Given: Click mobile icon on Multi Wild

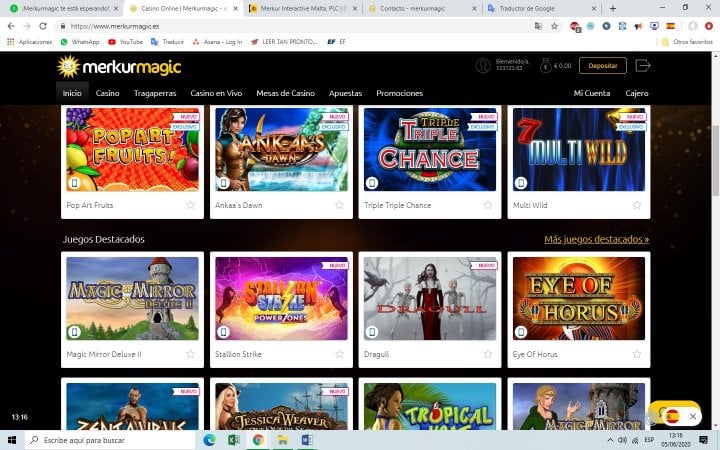Looking at the screenshot, I should (521, 183).
